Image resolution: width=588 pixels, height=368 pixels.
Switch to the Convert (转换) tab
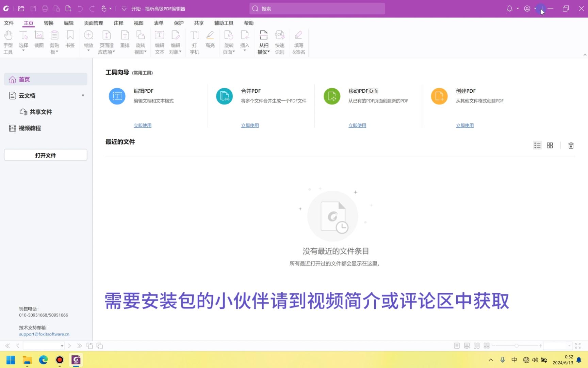pyautogui.click(x=49, y=23)
